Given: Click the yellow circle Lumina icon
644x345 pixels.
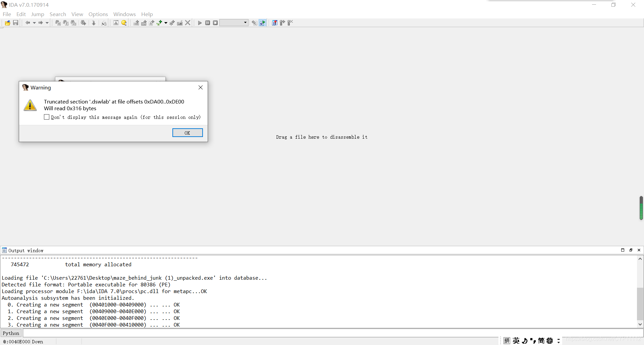Looking at the screenshot, I should 124,23.
